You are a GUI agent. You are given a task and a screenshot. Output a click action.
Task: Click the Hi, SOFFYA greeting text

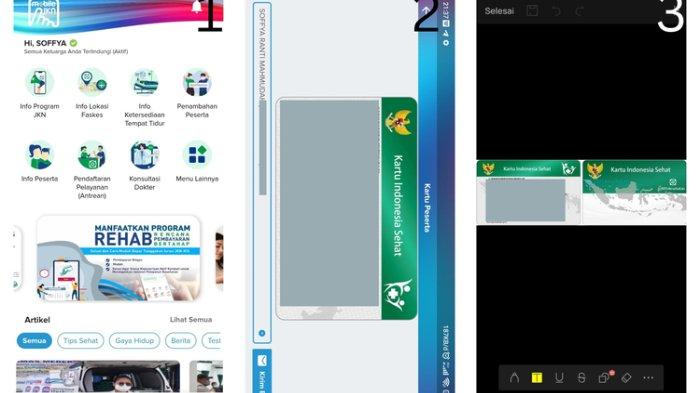tap(45, 43)
